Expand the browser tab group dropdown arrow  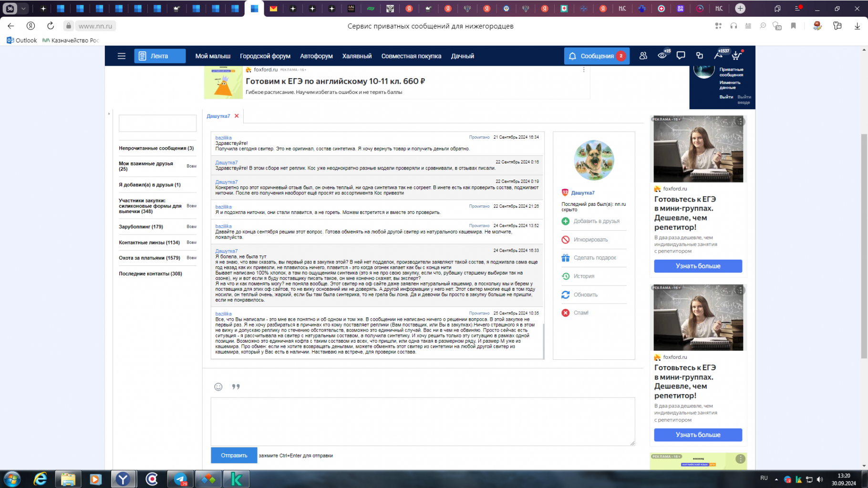tap(23, 9)
